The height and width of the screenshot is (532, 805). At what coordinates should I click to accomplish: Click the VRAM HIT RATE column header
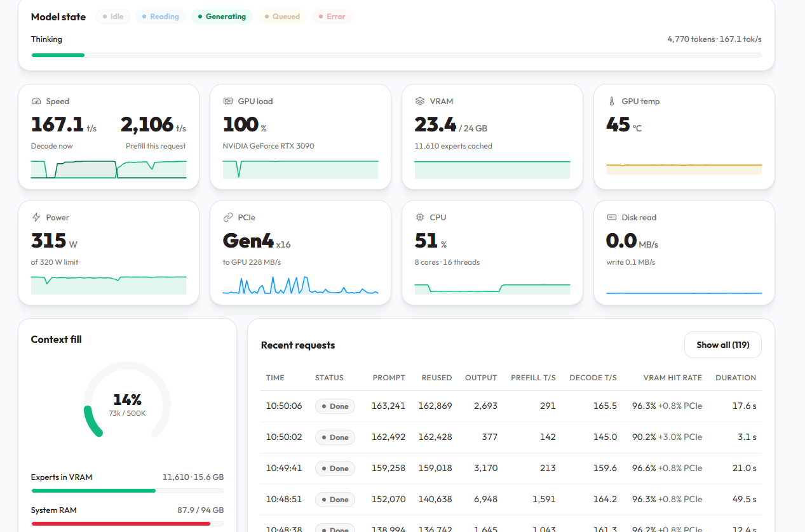[x=673, y=378]
